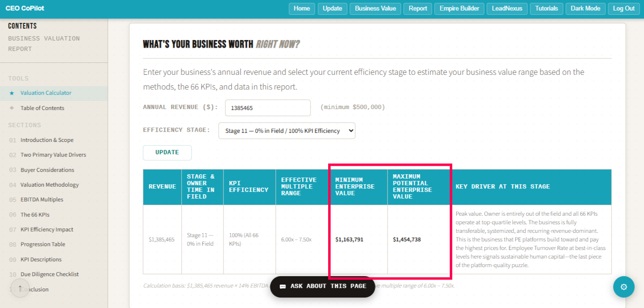644x308 pixels.
Task: Select 01 Introduction & Scope in sidebar
Action: (48, 139)
